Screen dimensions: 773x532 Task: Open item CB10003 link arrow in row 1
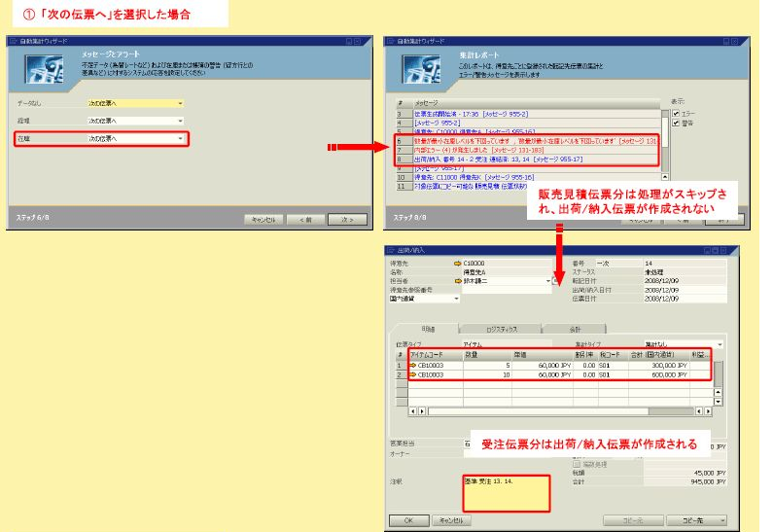point(412,365)
